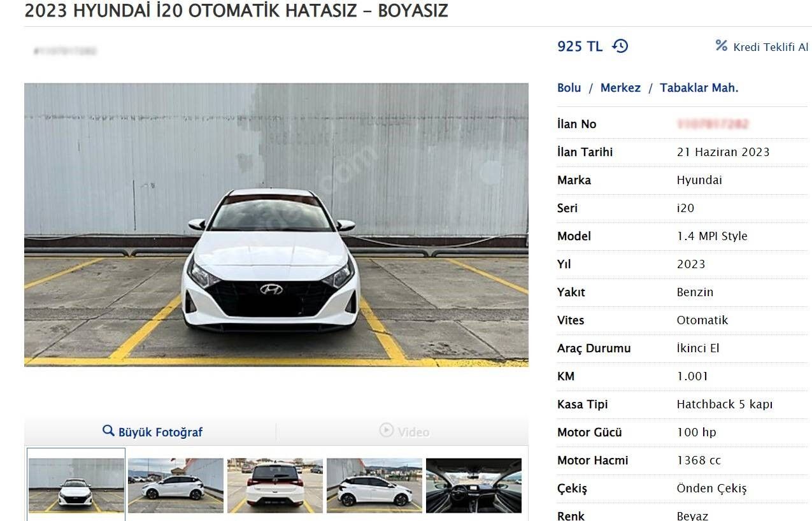Open the Kredi Teklifi Al link
This screenshot has width=812, height=521.
coord(770,47)
